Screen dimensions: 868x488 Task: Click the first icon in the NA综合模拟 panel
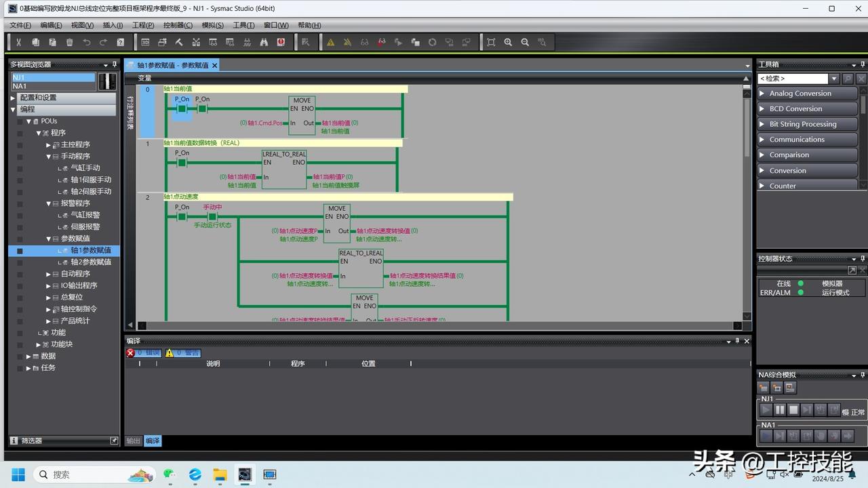click(x=764, y=388)
